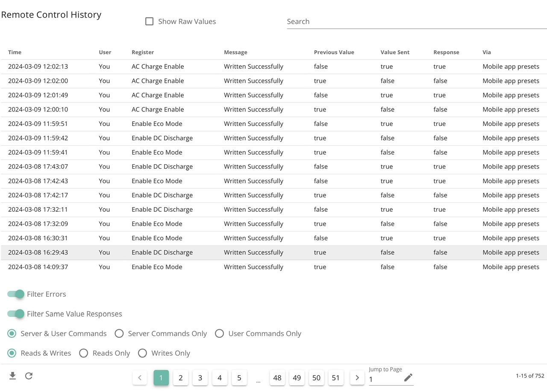The height and width of the screenshot is (392, 547).
Task: Click the refresh icon
Action: (29, 376)
